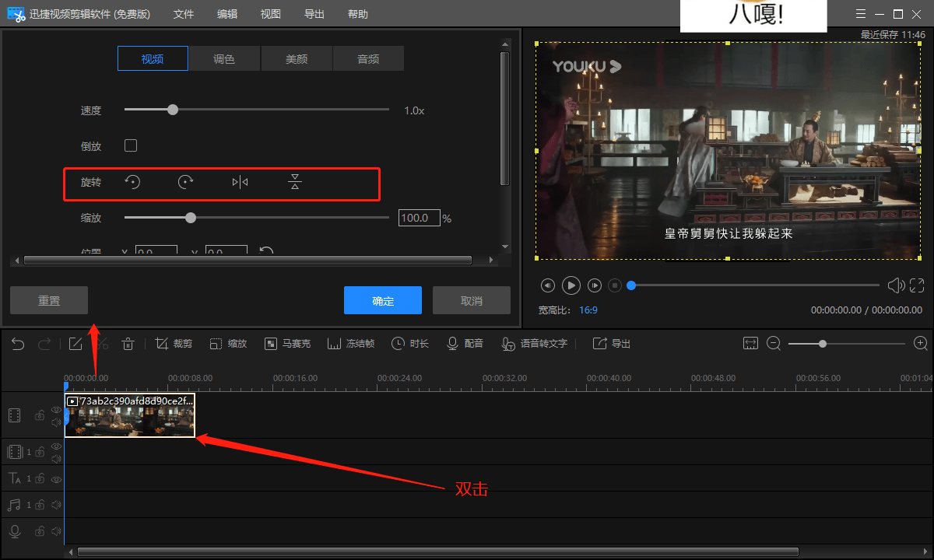Select the 视频 tab
Screen dimensions: 934x560
153,58
